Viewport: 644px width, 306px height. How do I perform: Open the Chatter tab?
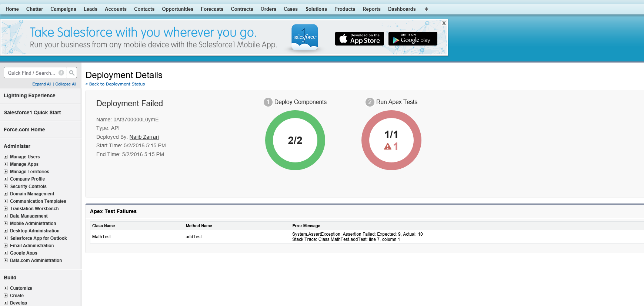[x=34, y=9]
